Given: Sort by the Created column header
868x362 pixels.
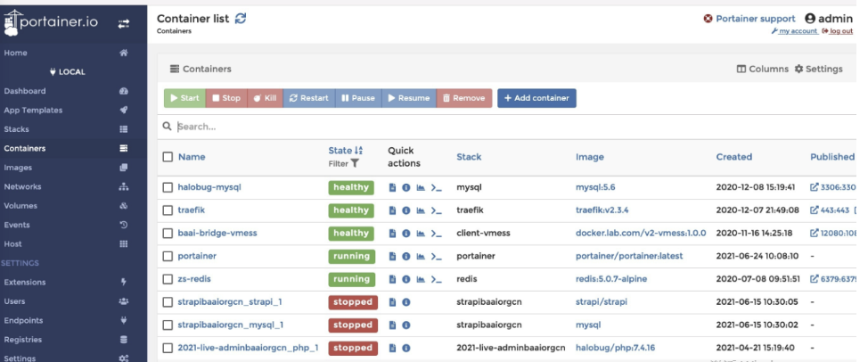Looking at the screenshot, I should tap(734, 157).
